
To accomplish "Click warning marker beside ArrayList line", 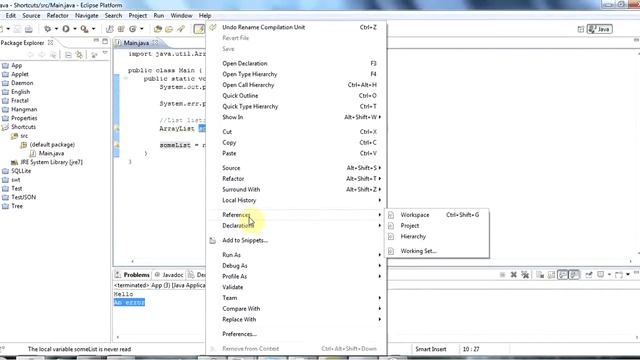I will (x=117, y=129).
